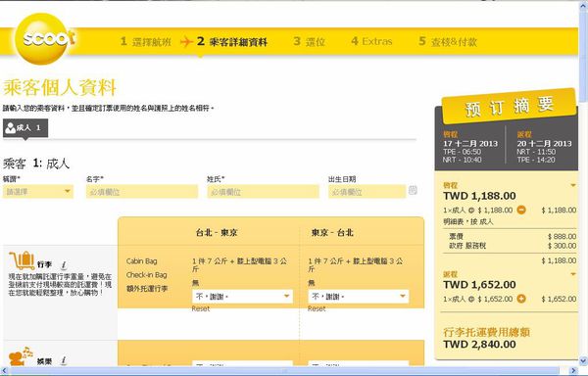This screenshot has height=376, width=588.
Task: Click the entertainment info icon beside 娛樂
Action: click(x=64, y=361)
